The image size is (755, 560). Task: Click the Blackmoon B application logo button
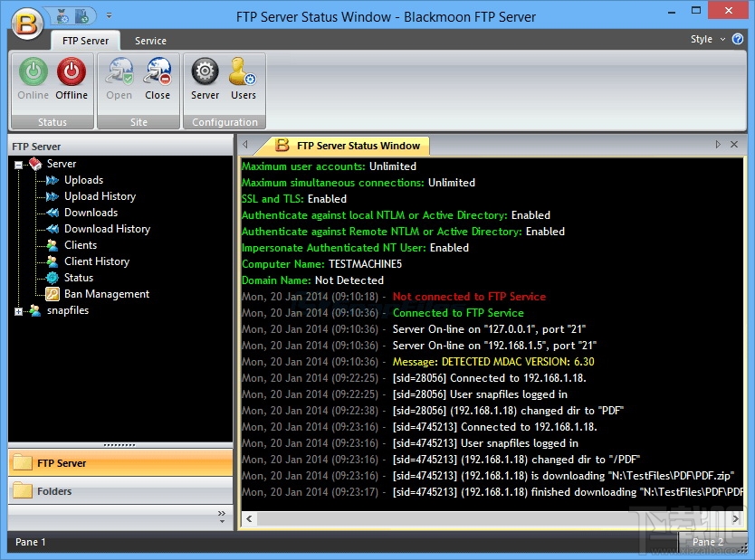27,22
